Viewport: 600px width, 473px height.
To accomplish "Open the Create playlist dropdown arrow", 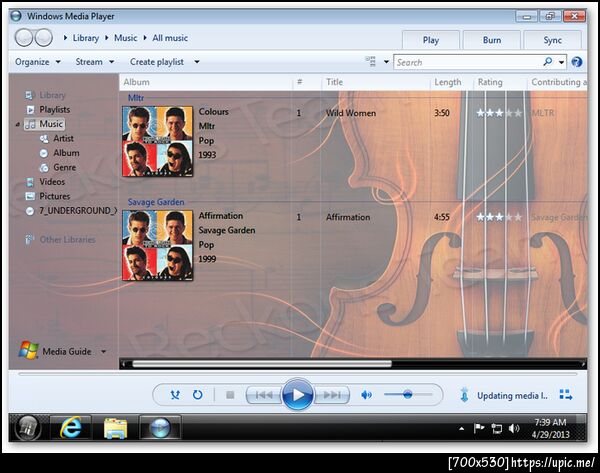I will [197, 62].
